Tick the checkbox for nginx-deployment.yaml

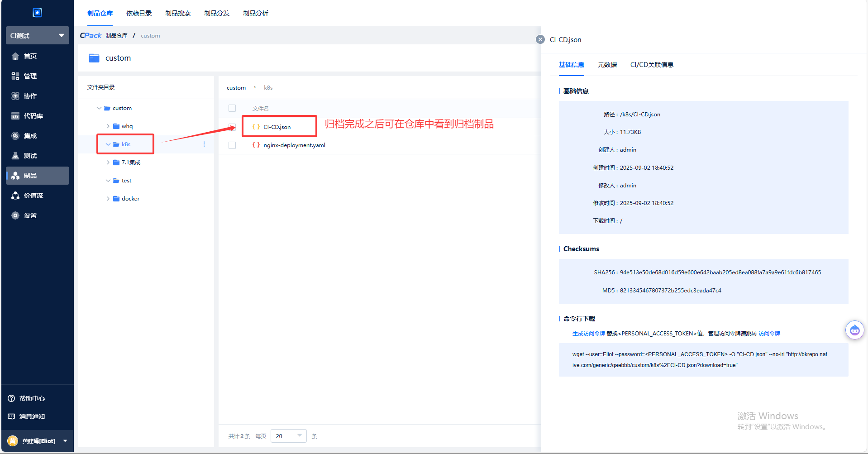[x=232, y=145]
